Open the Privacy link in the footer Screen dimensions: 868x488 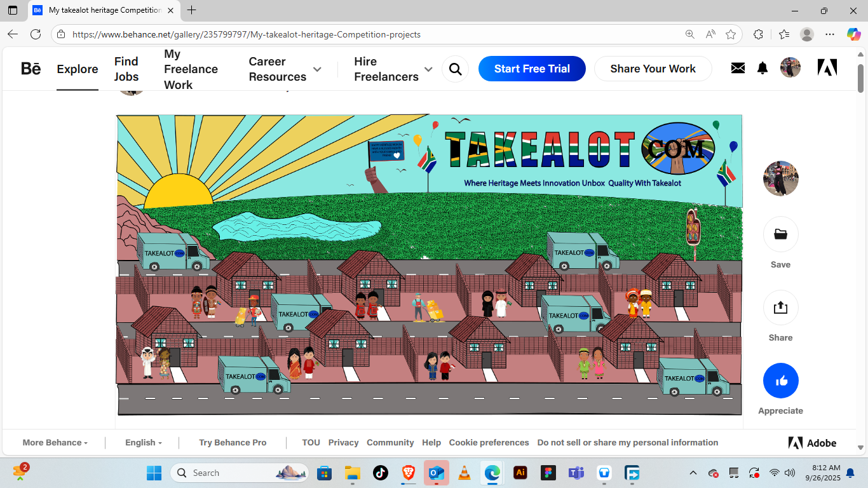(x=343, y=442)
